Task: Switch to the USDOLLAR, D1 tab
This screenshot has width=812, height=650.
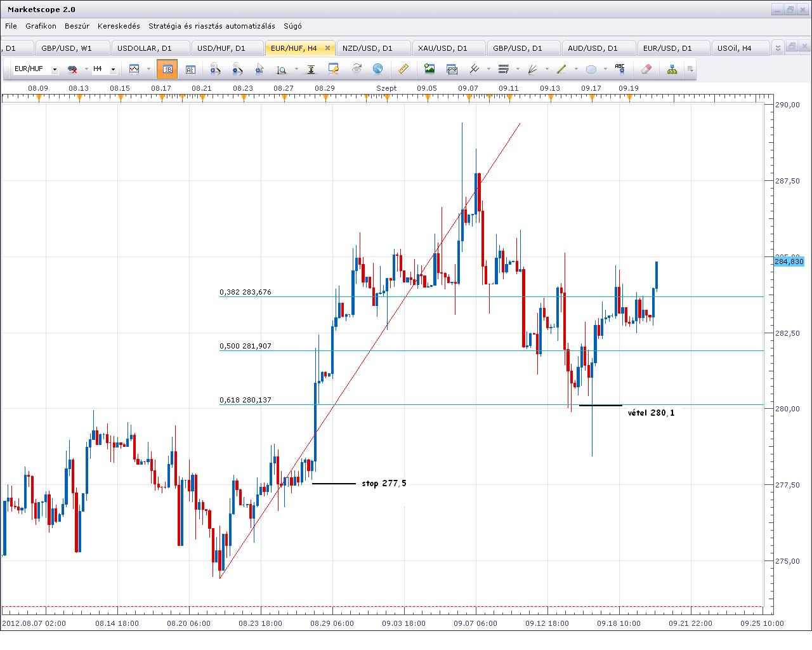Action: click(x=150, y=48)
